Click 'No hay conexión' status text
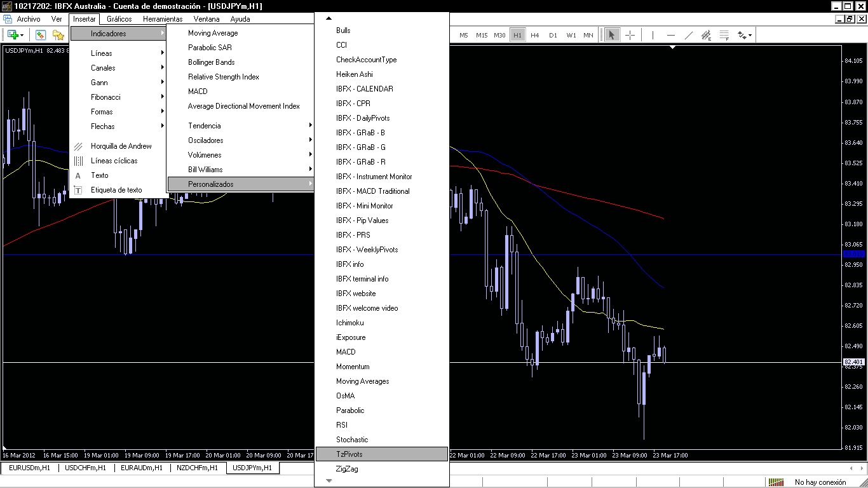The height and width of the screenshot is (488, 868). tap(820, 482)
